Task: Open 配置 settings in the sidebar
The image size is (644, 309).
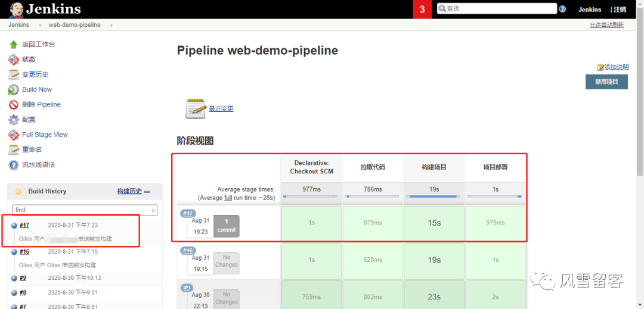Action: [29, 120]
